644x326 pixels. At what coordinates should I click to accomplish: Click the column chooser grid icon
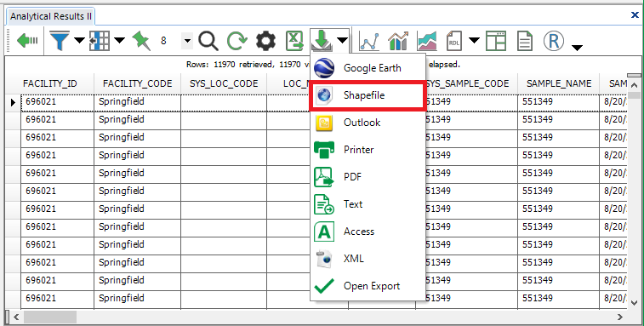pos(99,41)
